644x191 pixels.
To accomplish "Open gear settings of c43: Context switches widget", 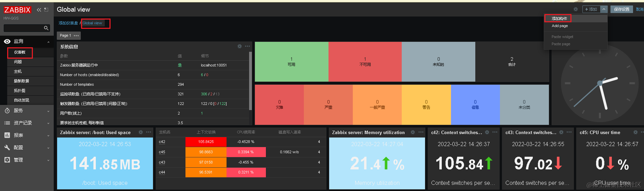I will click(x=561, y=132).
